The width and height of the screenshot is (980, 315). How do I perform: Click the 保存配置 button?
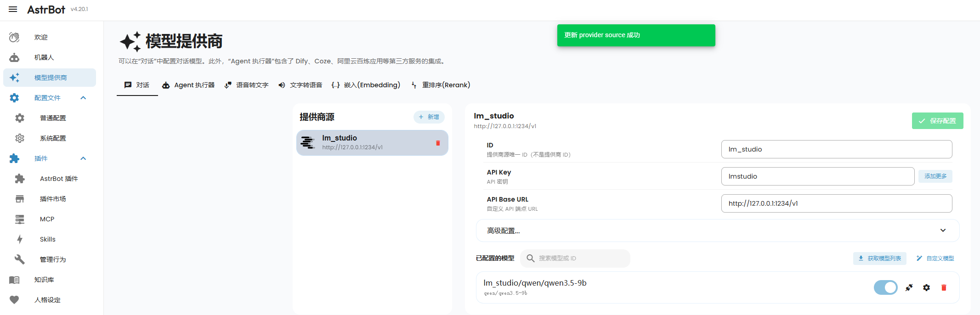click(x=937, y=121)
